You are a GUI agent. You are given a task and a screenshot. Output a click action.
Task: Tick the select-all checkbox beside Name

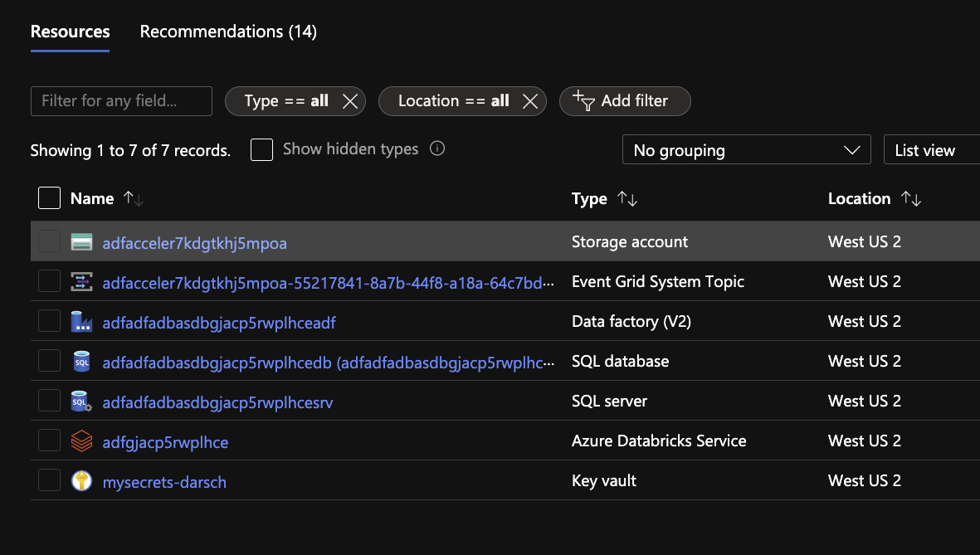coord(50,198)
